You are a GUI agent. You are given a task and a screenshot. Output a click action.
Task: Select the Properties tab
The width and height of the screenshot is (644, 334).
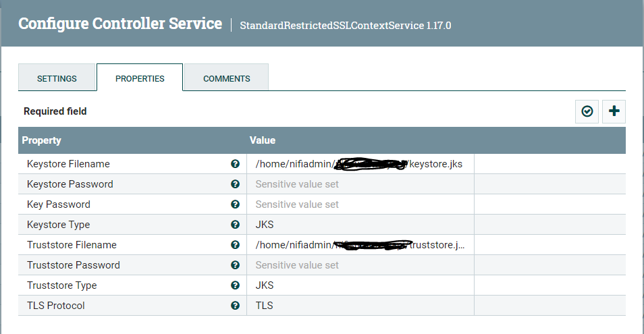[140, 78]
